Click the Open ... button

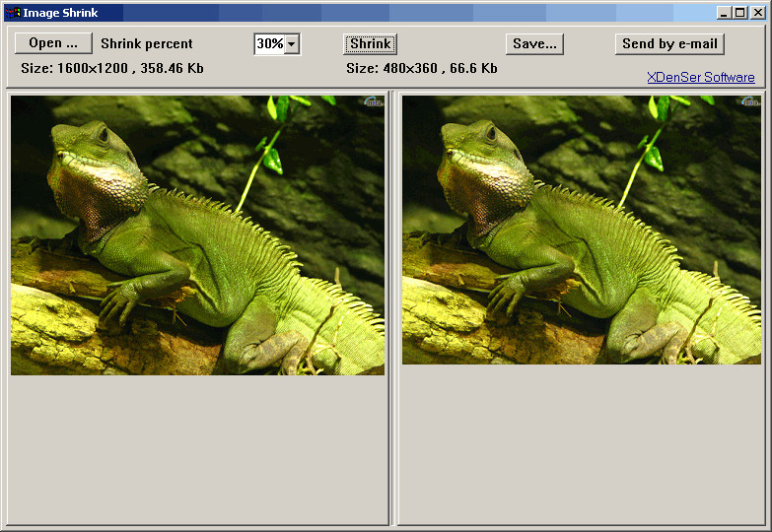coord(53,43)
